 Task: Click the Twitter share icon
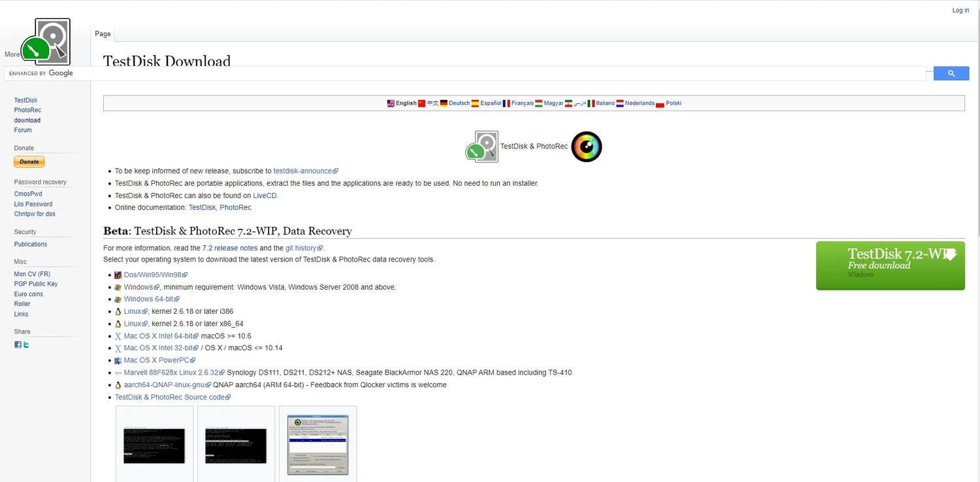click(x=26, y=345)
